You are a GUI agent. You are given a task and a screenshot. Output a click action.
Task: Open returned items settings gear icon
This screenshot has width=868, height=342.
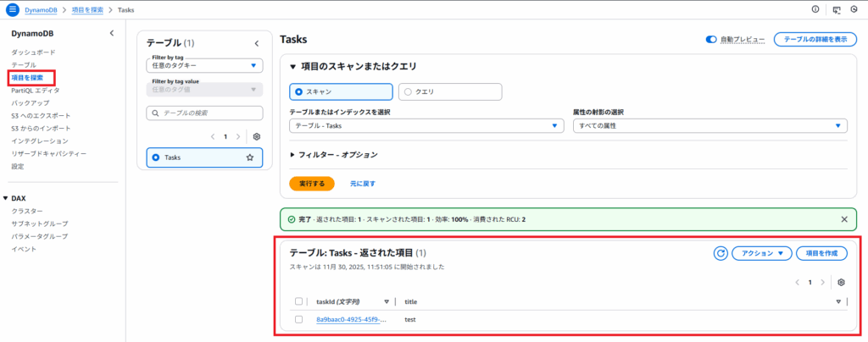coord(841,282)
